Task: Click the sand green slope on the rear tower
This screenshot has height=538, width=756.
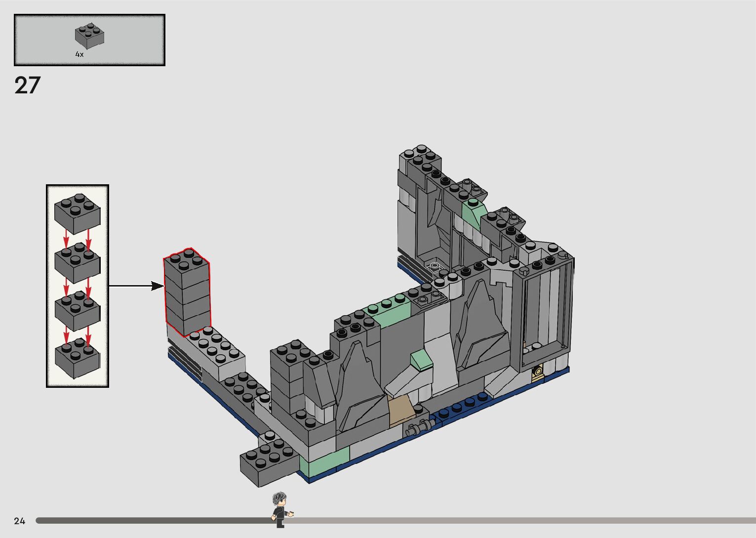Action: click(x=474, y=212)
